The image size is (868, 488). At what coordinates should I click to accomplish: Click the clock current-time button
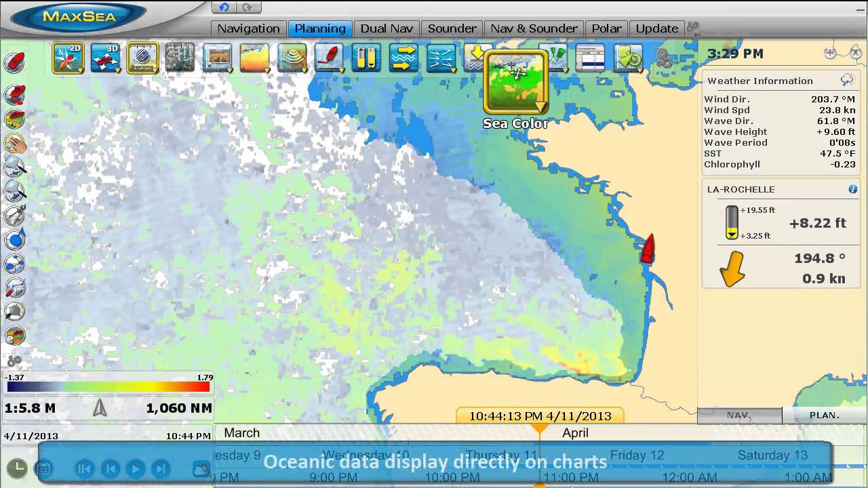point(17,468)
